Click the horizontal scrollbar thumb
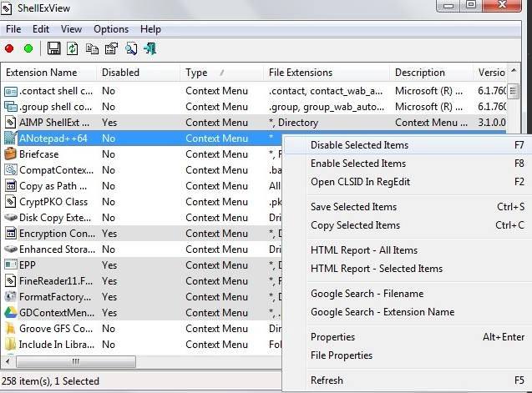Viewport: 532px width, 393px height. click(x=76, y=361)
